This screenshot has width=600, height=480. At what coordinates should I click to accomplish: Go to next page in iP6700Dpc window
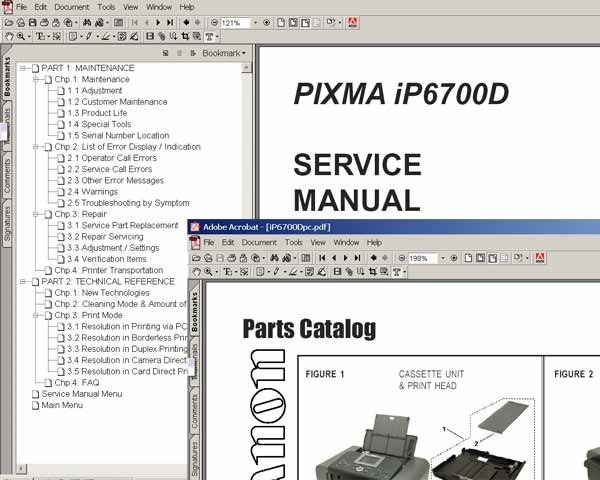(346, 258)
